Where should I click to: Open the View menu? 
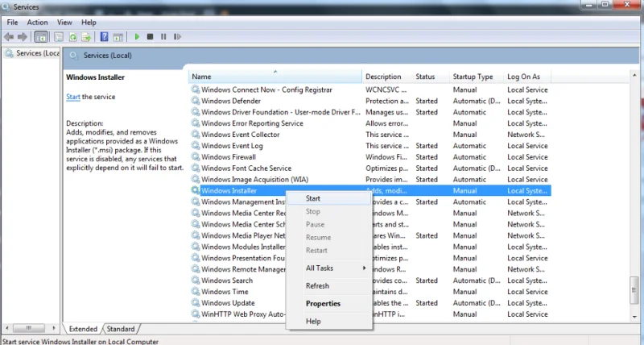64,23
